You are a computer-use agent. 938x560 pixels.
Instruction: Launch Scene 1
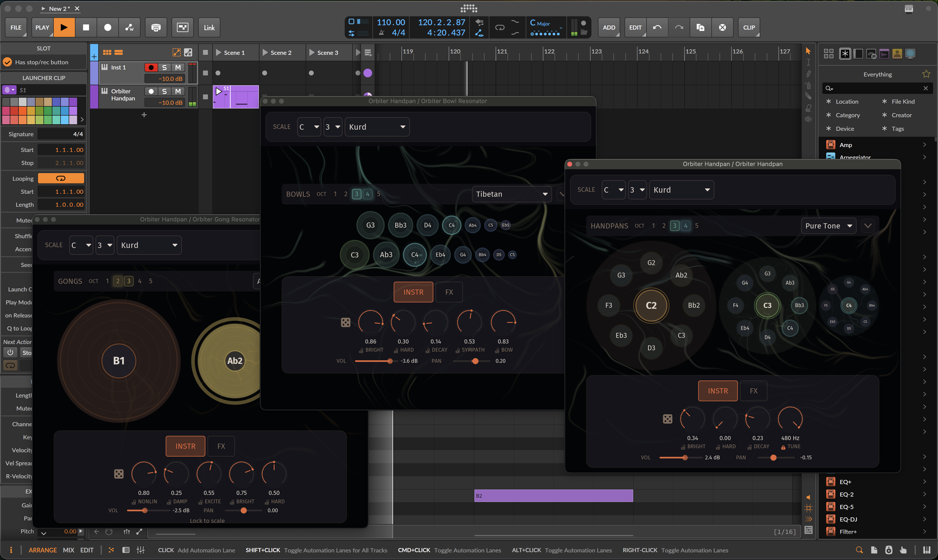[218, 52]
